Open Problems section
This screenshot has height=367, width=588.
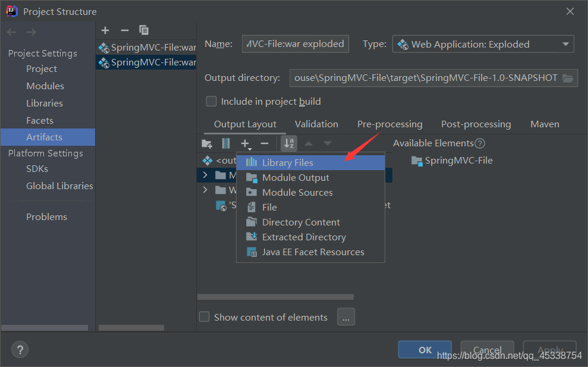pyautogui.click(x=46, y=217)
